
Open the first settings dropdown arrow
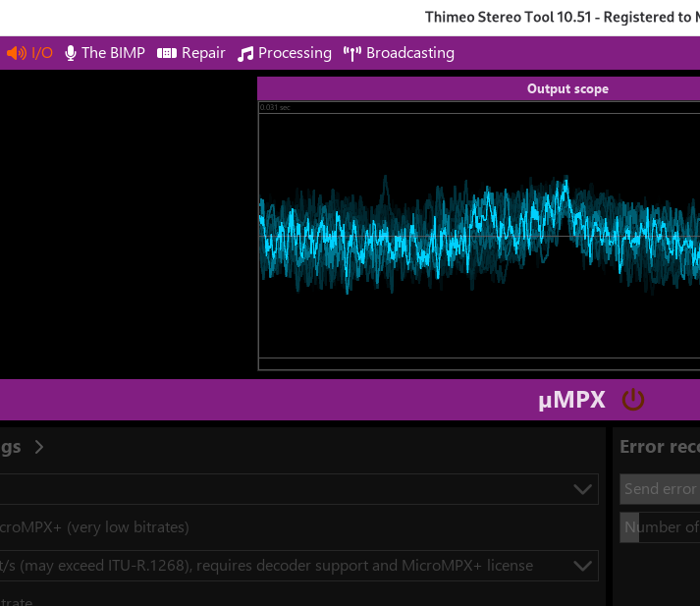582,488
